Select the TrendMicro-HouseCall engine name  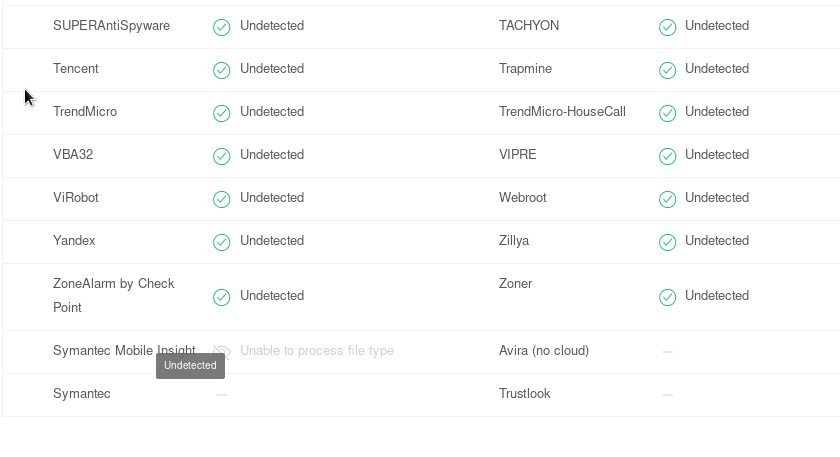click(562, 111)
